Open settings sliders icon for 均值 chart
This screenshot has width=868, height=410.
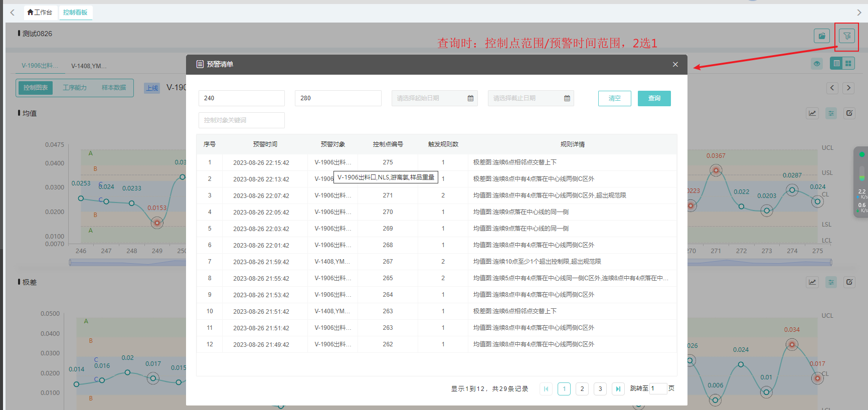[x=831, y=113]
